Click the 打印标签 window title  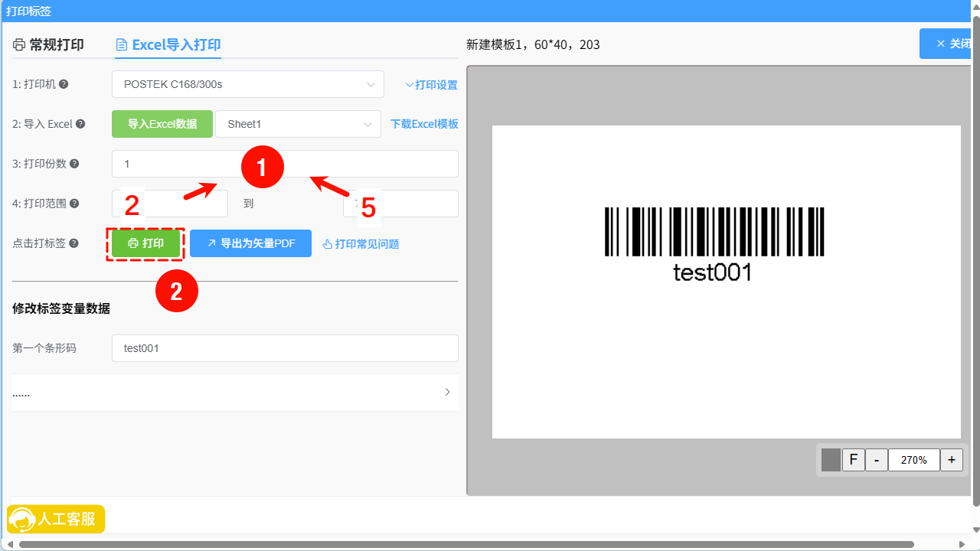click(x=29, y=11)
